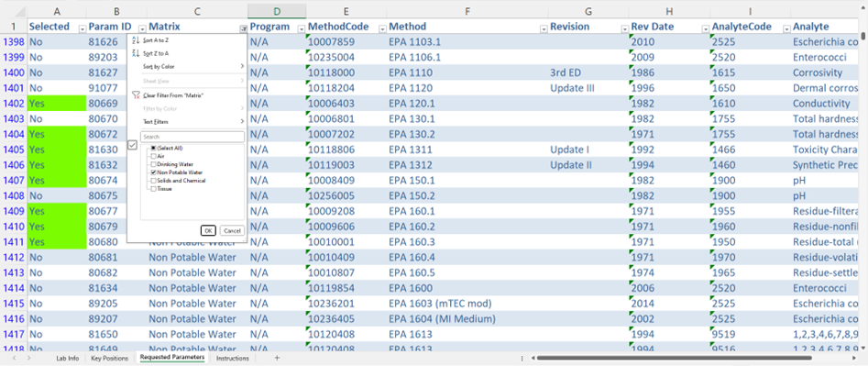The height and width of the screenshot is (366, 868).
Task: Select column A header
Action: [x=58, y=10]
